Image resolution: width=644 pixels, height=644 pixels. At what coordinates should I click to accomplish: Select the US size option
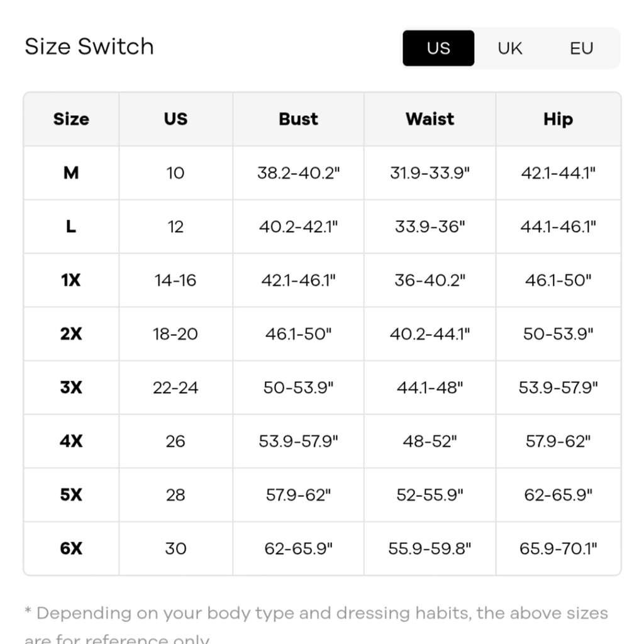point(438,48)
